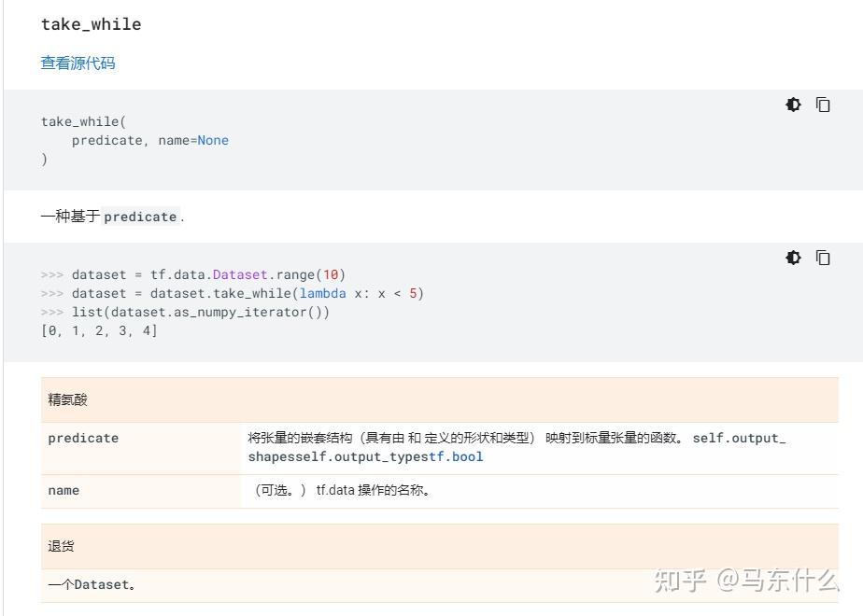Copy the take_while function signature code
Image resolution: width=863 pixels, height=616 pixels.
point(823,105)
